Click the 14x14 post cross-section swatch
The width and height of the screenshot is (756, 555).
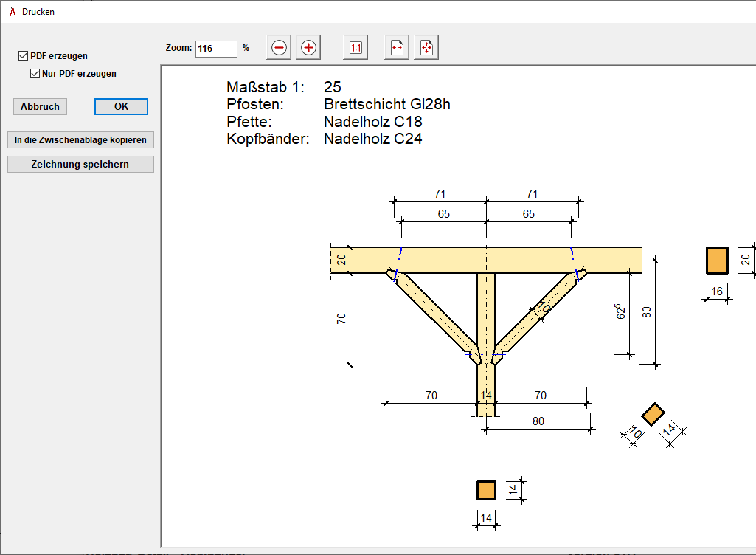click(486, 490)
